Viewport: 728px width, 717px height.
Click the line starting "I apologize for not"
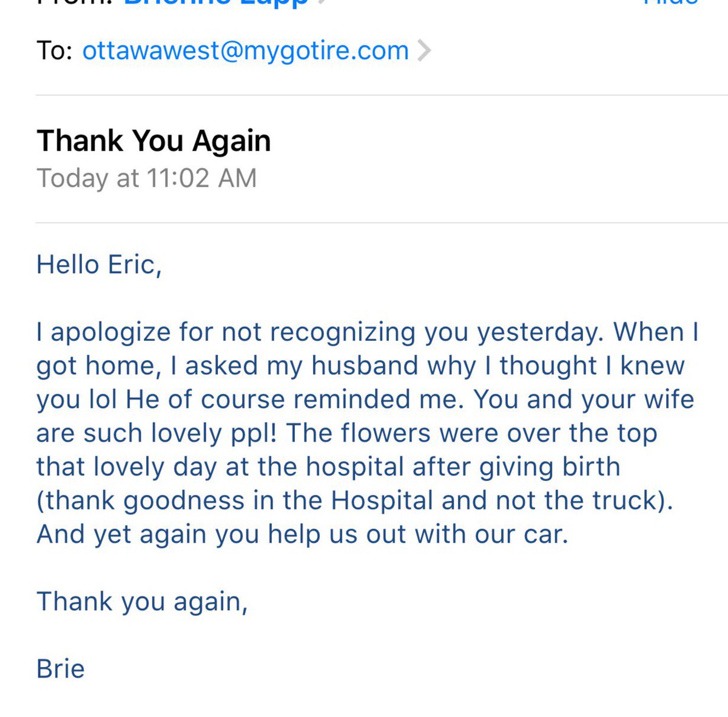368,332
